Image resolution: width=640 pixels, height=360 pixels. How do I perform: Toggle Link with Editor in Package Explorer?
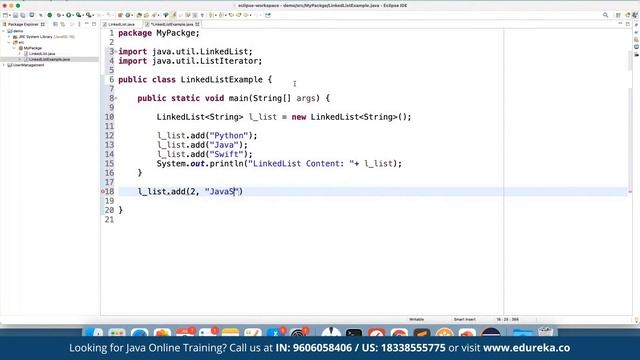click(62, 24)
